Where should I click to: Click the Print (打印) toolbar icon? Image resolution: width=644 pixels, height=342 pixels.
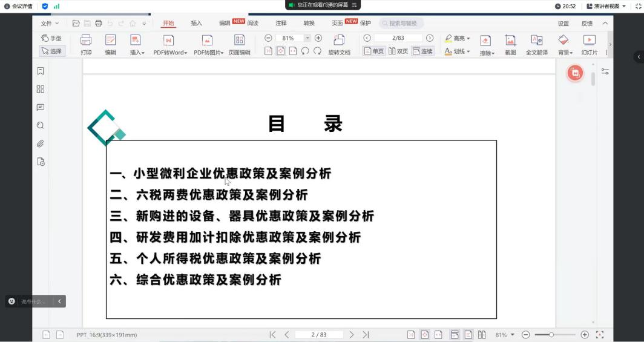pos(86,45)
